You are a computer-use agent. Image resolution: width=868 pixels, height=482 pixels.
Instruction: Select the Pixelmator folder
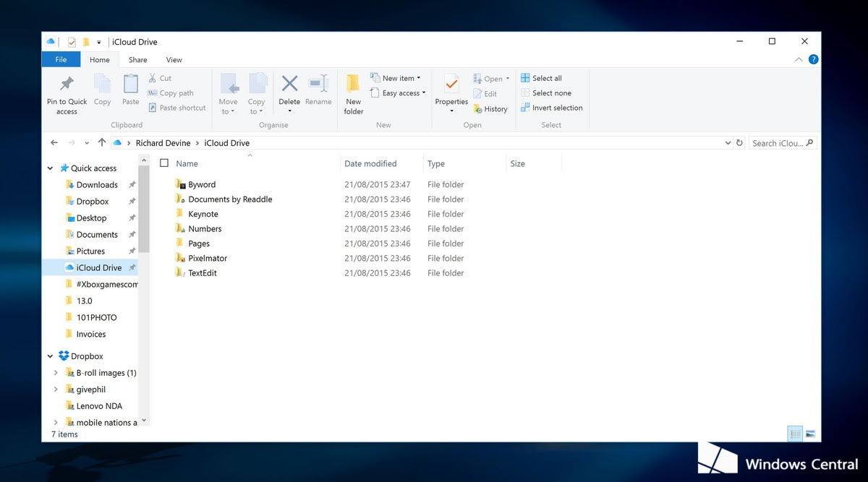pos(208,259)
